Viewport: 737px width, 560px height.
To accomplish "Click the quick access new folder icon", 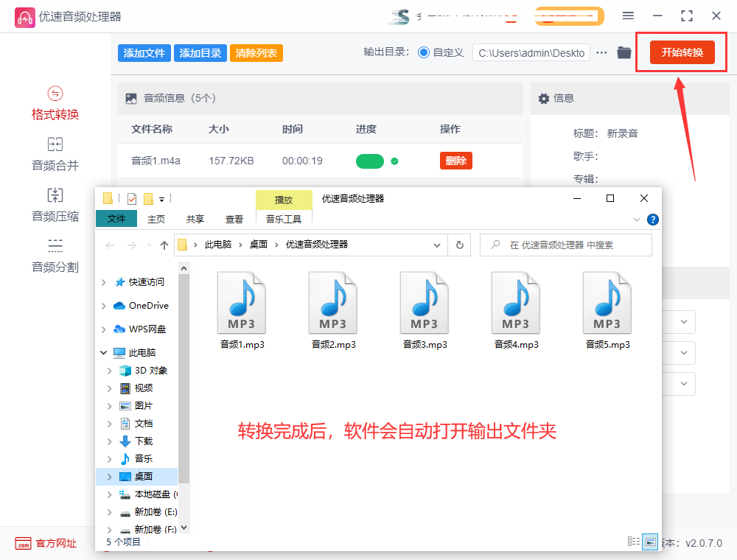I will point(149,199).
